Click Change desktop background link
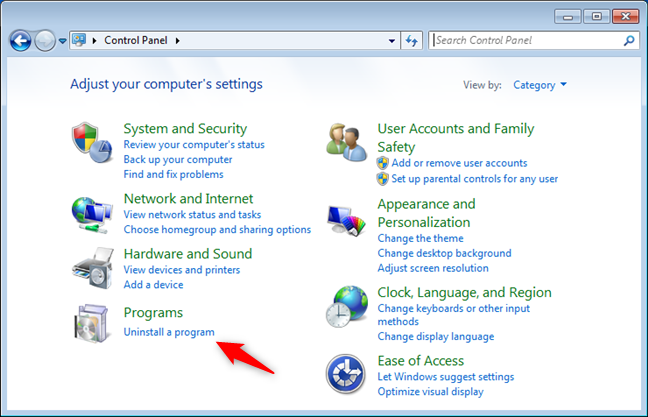648x417 pixels. [444, 253]
